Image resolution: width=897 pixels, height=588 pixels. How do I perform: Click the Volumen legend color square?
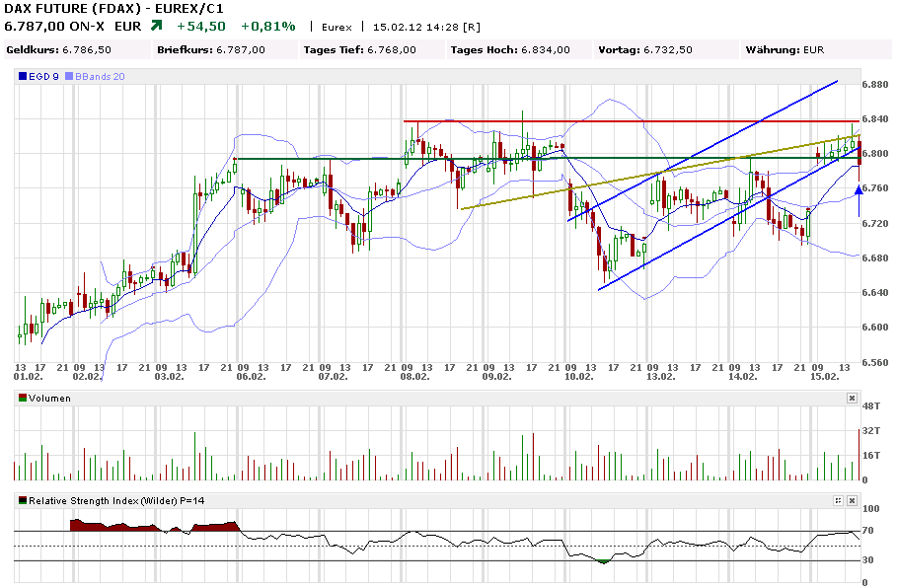point(23,399)
